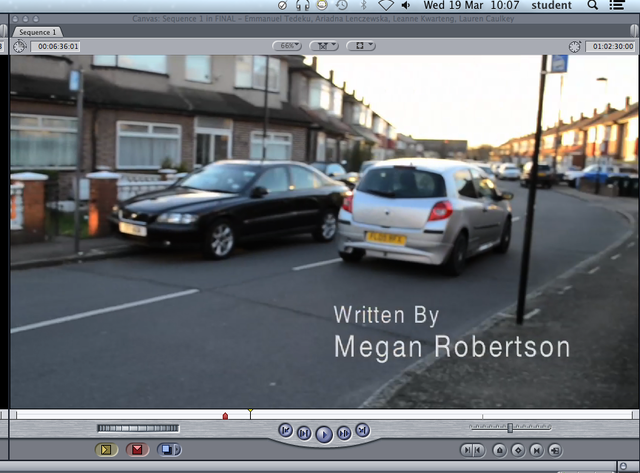Open Spotlight search in the menu bar

coord(593,5)
